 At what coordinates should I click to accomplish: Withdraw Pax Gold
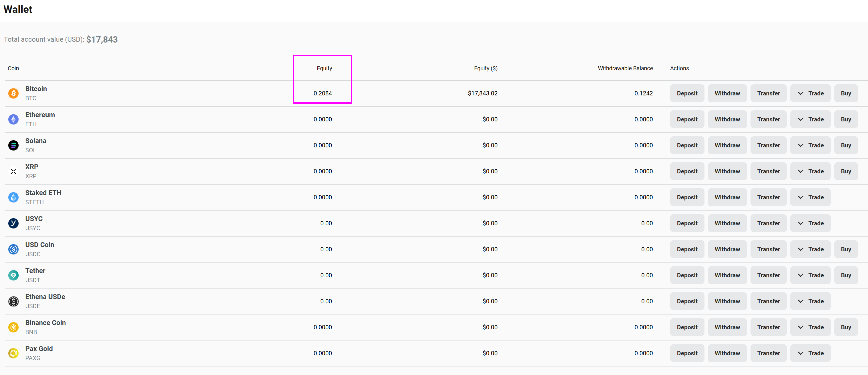727,353
